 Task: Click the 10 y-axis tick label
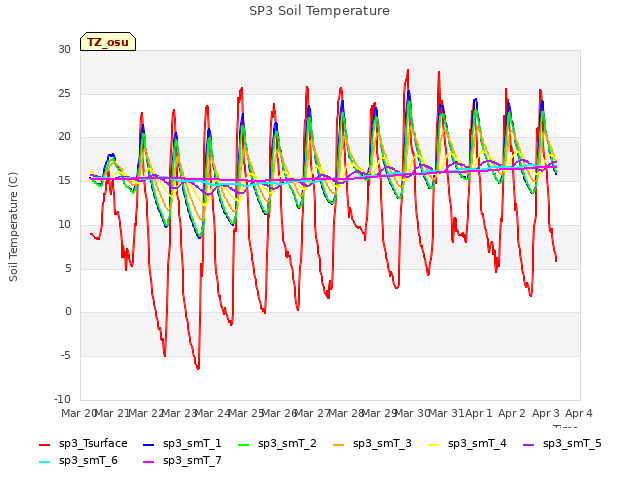pyautogui.click(x=64, y=224)
